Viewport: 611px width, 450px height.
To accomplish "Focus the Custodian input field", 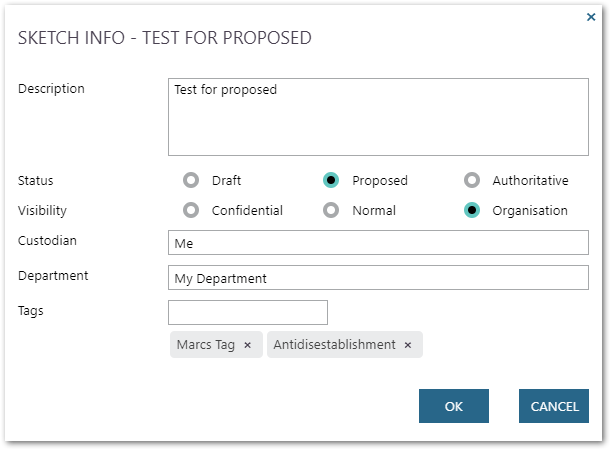I will 378,242.
